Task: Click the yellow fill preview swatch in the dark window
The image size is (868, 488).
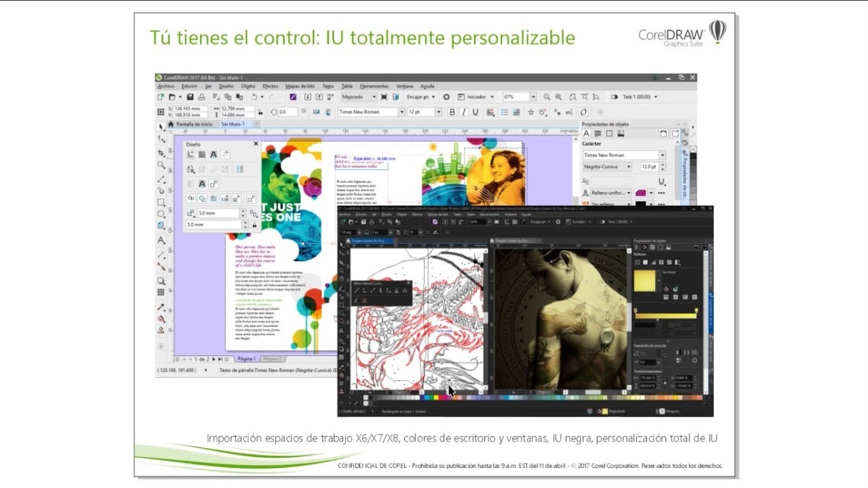Action: pyautogui.click(x=645, y=280)
